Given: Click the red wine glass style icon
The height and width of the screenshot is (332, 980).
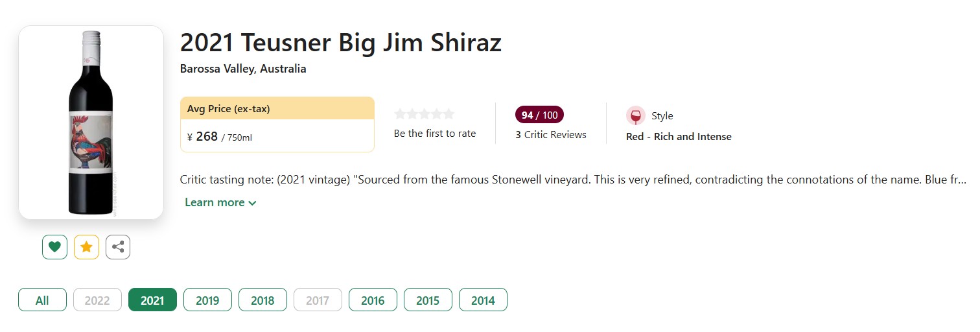Looking at the screenshot, I should pos(635,116).
